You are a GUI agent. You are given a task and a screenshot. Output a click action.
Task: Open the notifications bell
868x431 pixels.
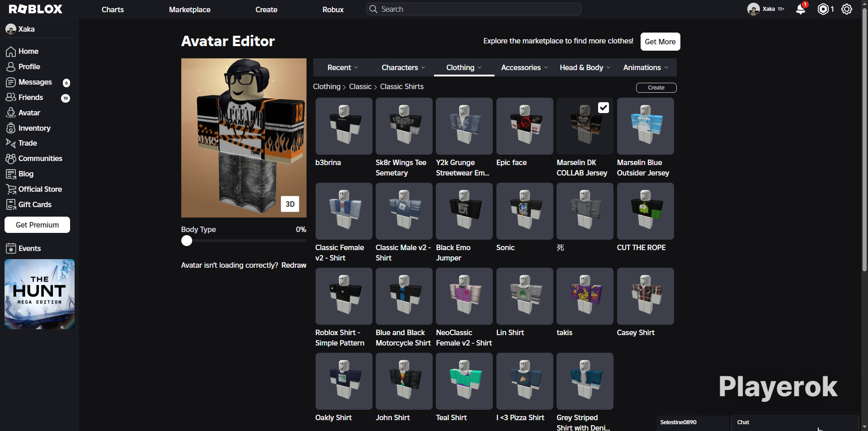[x=801, y=9]
